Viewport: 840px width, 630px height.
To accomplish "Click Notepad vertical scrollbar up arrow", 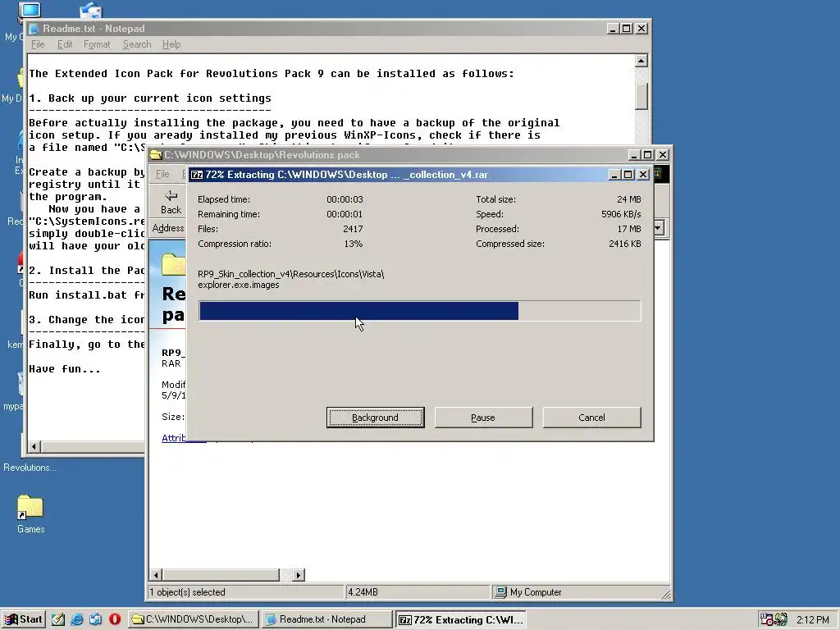I will 641,61.
